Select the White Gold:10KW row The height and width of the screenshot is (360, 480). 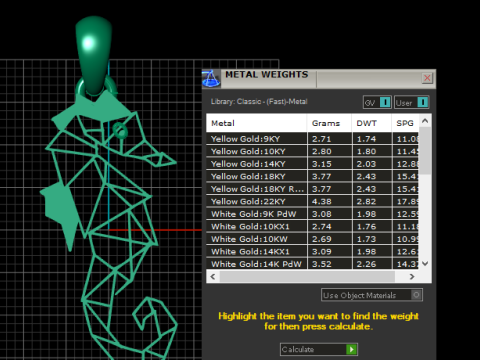(x=313, y=239)
